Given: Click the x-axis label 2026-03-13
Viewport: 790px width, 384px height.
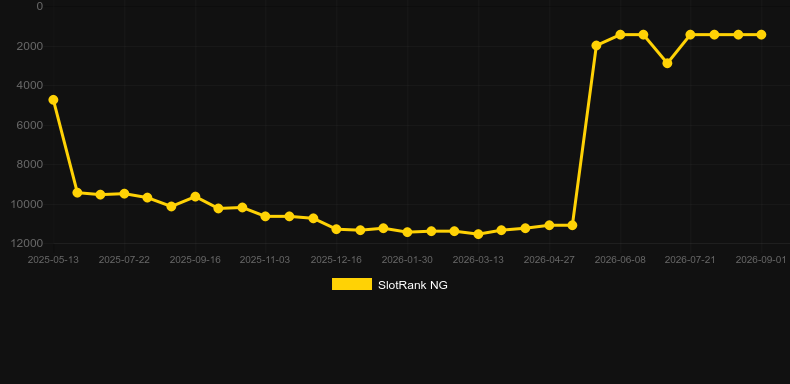Looking at the screenshot, I should [x=478, y=260].
